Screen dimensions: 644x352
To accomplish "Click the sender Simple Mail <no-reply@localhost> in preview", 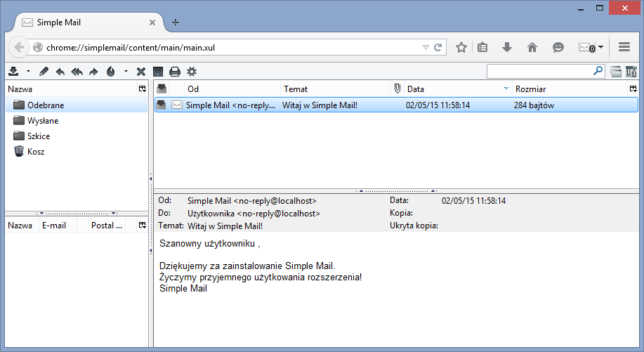I will pyautogui.click(x=251, y=201).
